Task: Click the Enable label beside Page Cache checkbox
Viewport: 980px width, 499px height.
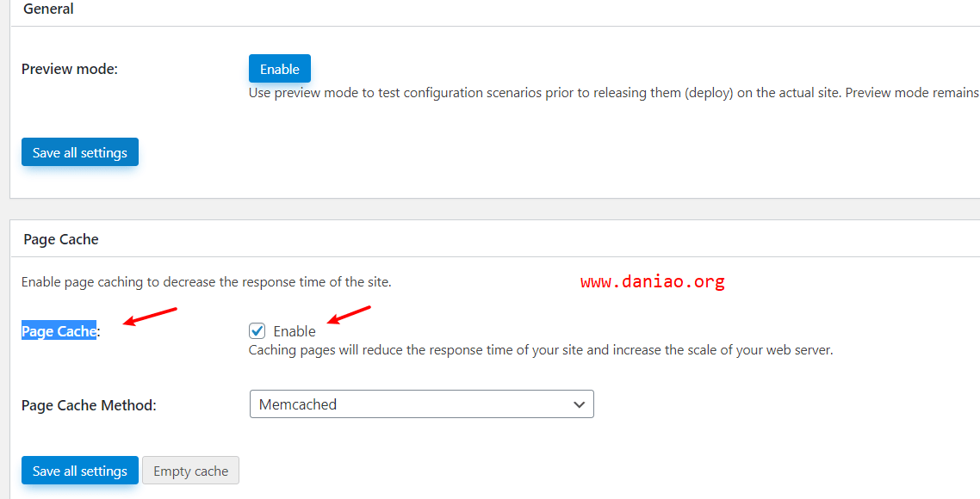Action: click(295, 331)
